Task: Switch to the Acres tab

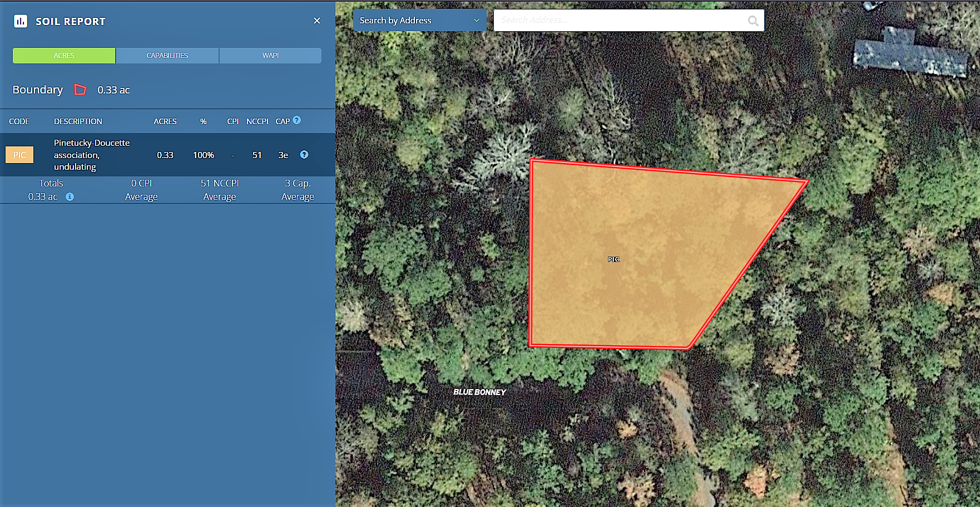Action: (64, 56)
